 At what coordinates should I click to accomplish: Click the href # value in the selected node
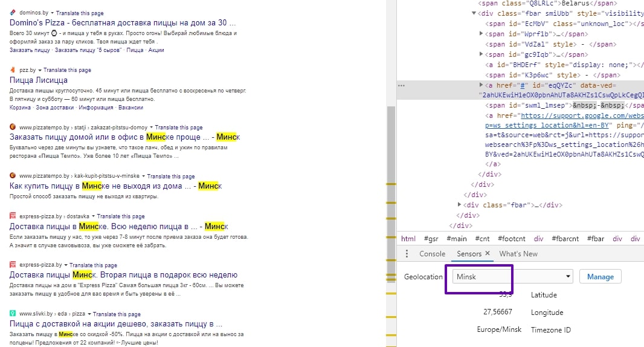click(523, 85)
